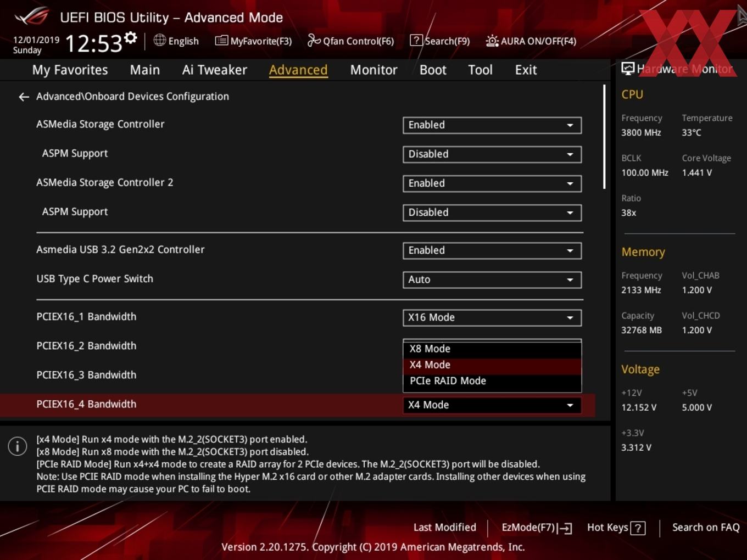Click the 12:53 clock display

pos(93,43)
